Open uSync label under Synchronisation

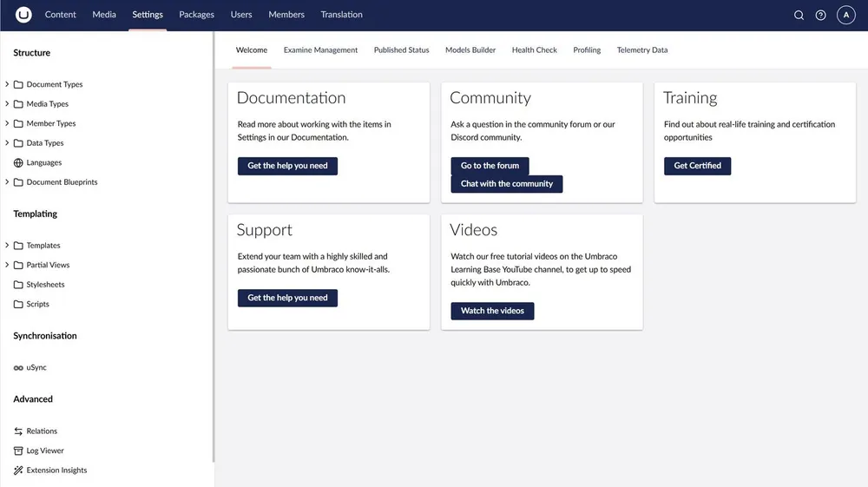(36, 367)
